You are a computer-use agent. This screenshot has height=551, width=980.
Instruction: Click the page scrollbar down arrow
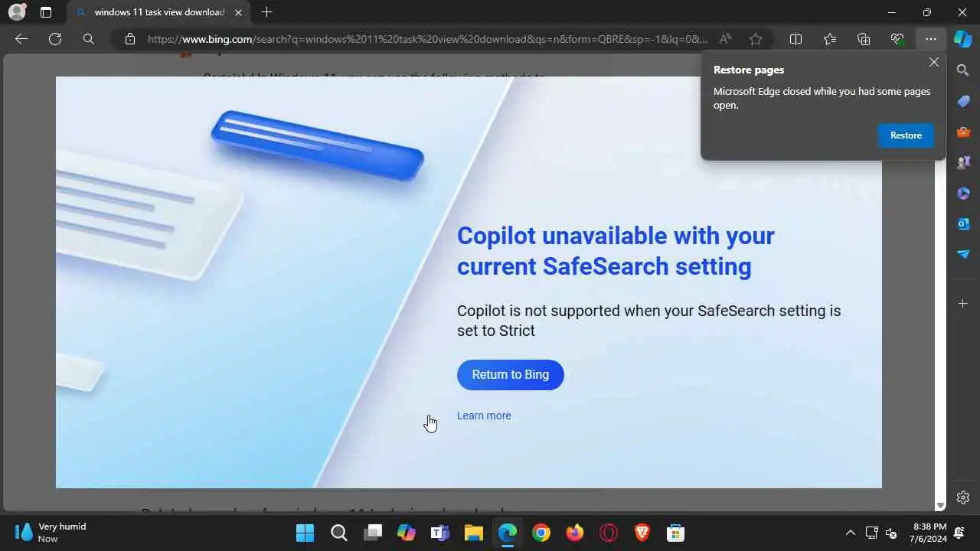[x=940, y=506]
